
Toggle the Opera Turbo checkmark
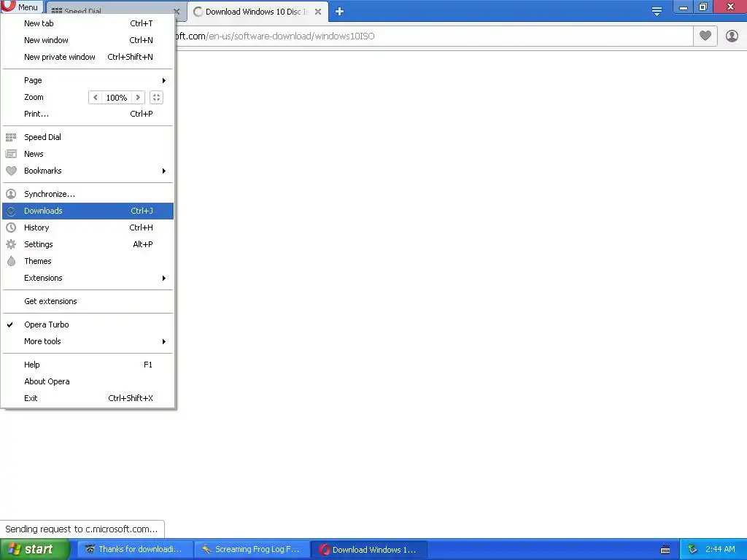click(x=10, y=324)
